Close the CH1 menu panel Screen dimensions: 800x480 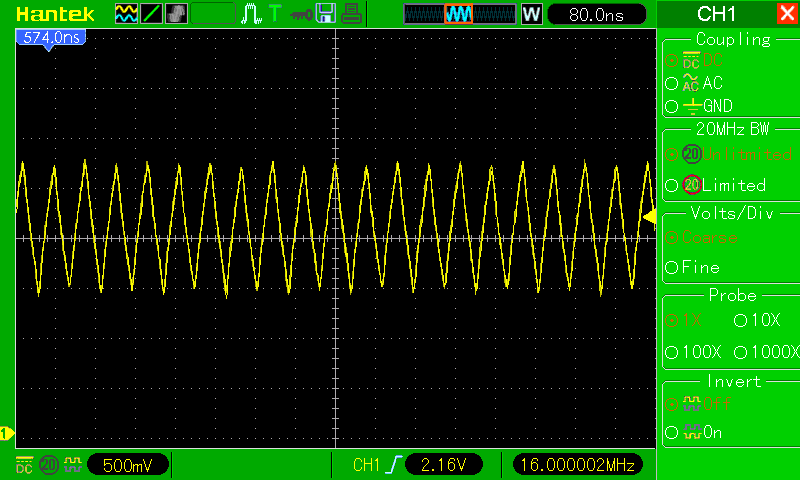tap(787, 13)
